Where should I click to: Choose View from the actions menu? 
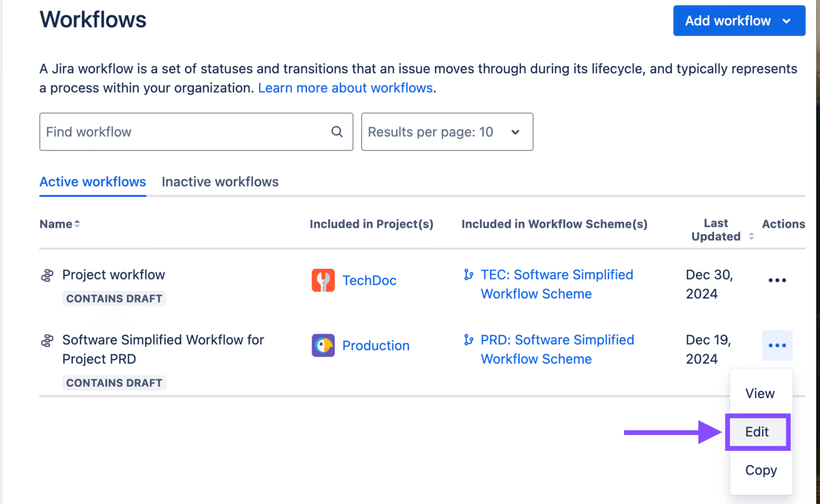pyautogui.click(x=760, y=393)
